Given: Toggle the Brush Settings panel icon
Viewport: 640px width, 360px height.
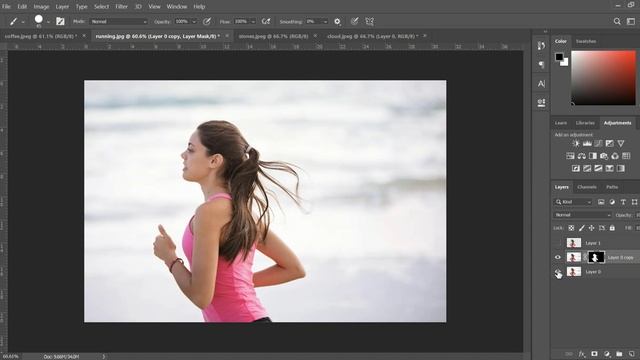Looking at the screenshot, I should 60,22.
